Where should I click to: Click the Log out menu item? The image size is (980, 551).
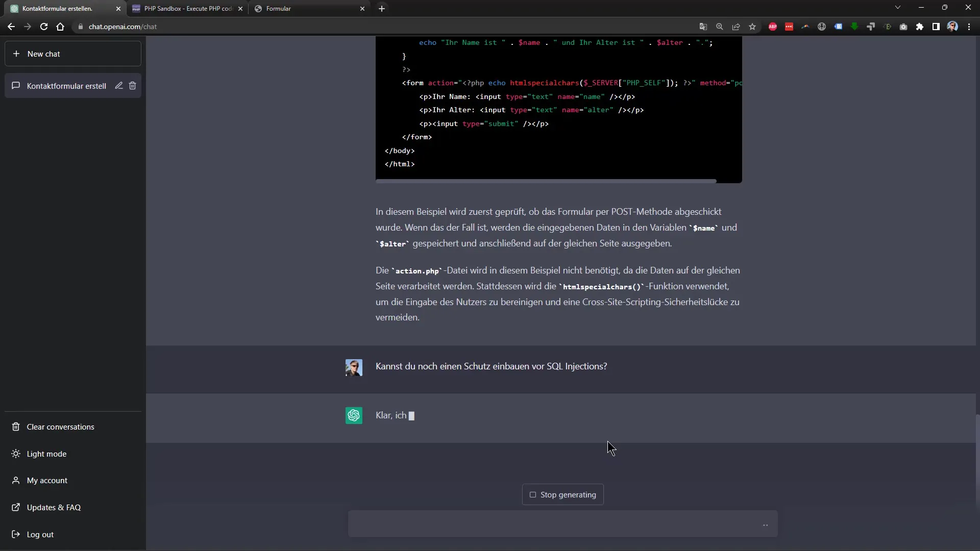40,535
